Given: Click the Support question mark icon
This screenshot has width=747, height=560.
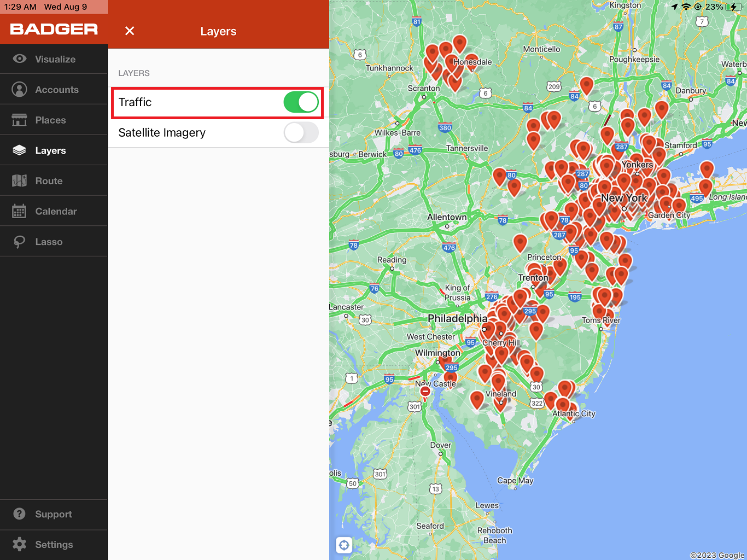Looking at the screenshot, I should point(20,514).
